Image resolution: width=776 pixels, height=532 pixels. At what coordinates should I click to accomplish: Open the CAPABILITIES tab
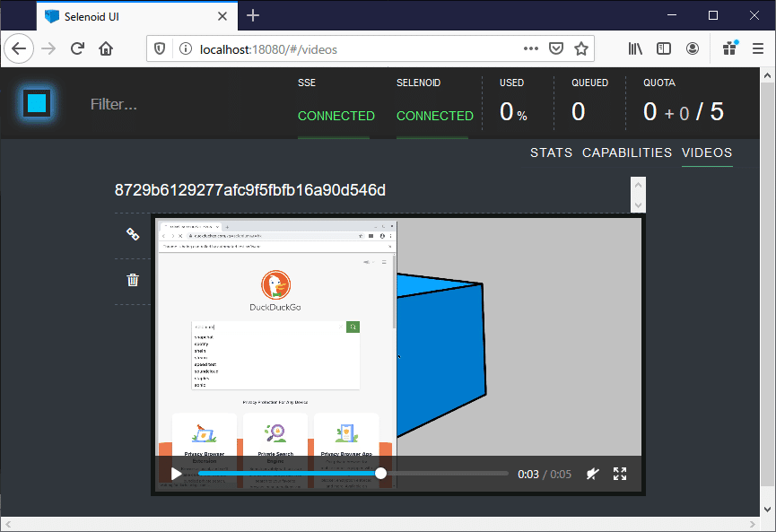coord(626,153)
